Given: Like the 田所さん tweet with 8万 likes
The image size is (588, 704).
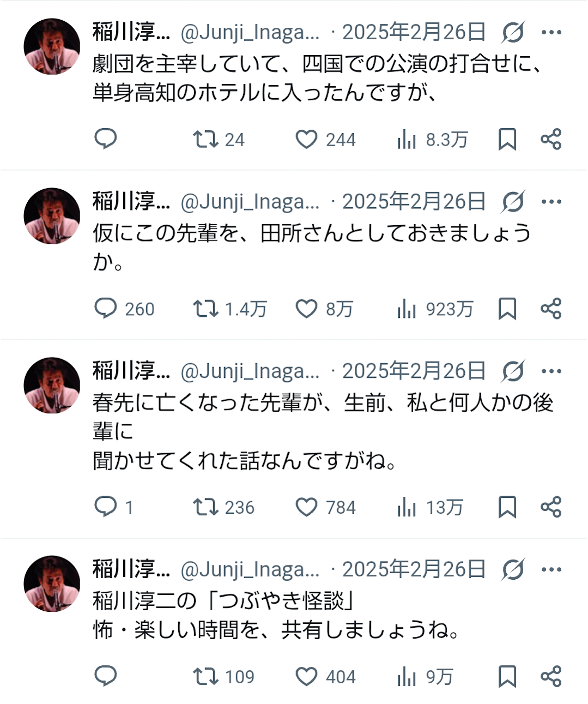Looking at the screenshot, I should point(306,309).
